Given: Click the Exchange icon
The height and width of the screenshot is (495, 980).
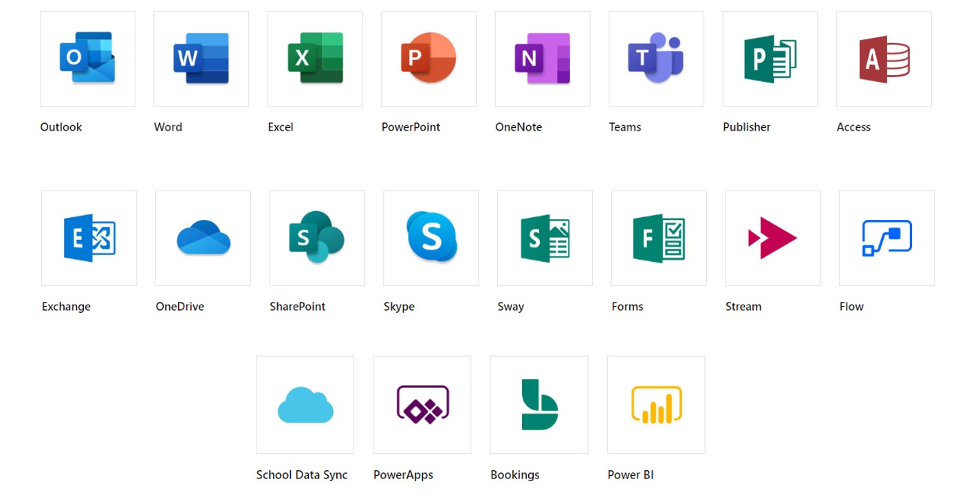Looking at the screenshot, I should pos(88,238).
